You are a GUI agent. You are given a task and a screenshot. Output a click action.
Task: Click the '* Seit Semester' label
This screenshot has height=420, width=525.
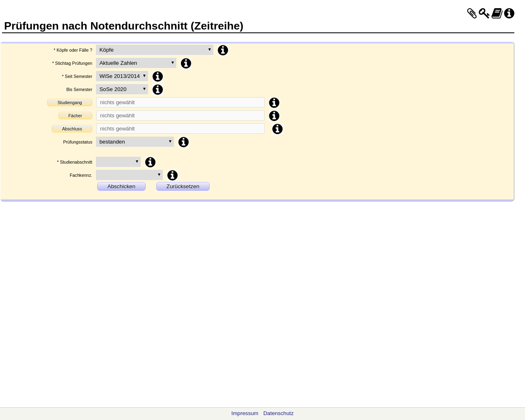point(77,76)
